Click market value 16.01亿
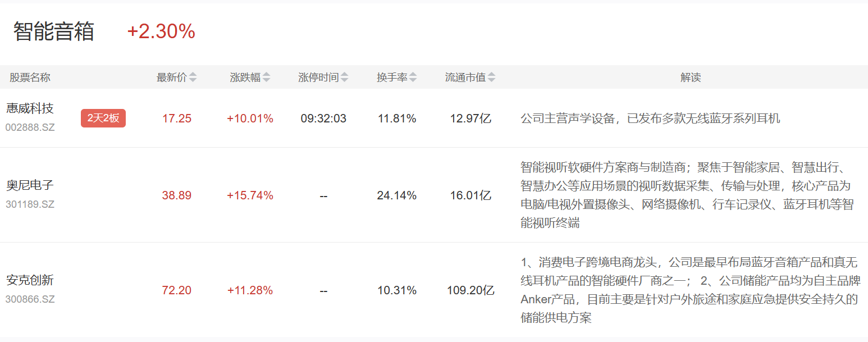 pyautogui.click(x=470, y=195)
